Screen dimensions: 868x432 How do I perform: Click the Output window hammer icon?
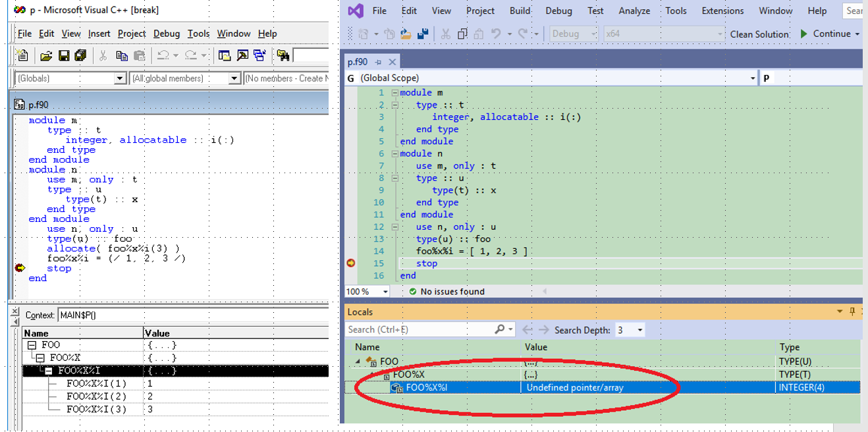coord(242,56)
